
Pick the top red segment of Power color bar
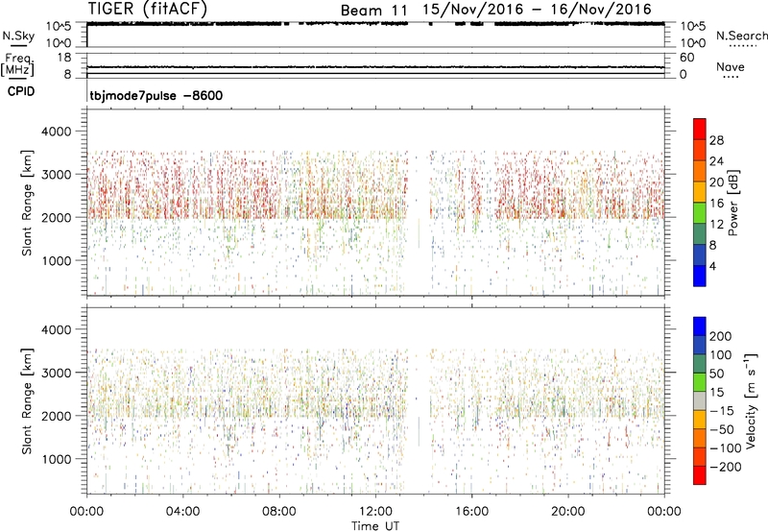700,129
